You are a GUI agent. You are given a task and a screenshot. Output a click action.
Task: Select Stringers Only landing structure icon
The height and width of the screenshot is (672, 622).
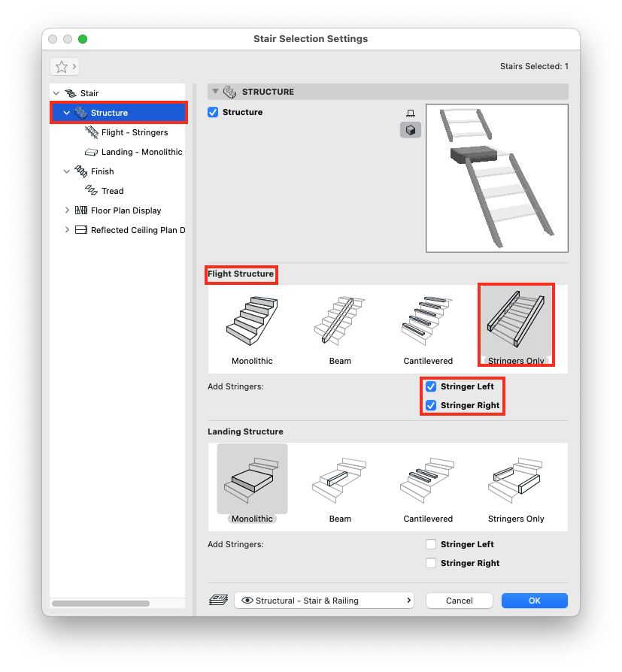click(x=516, y=479)
